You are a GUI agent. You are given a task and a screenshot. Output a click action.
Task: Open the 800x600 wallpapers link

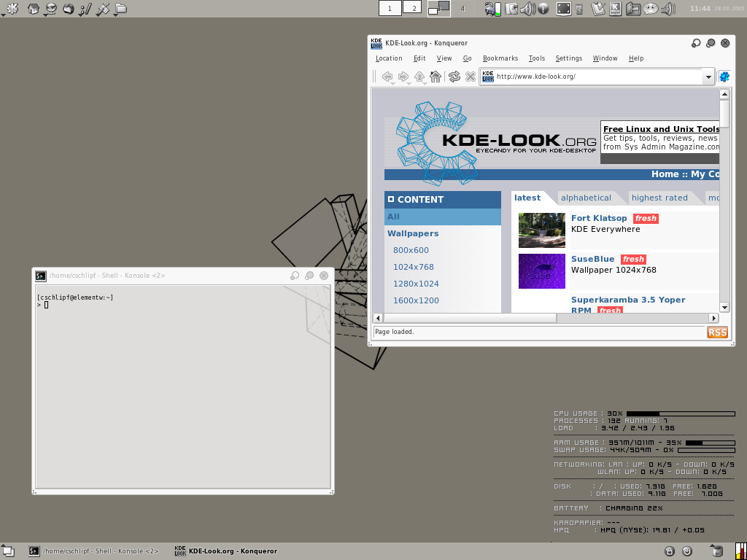click(x=411, y=250)
